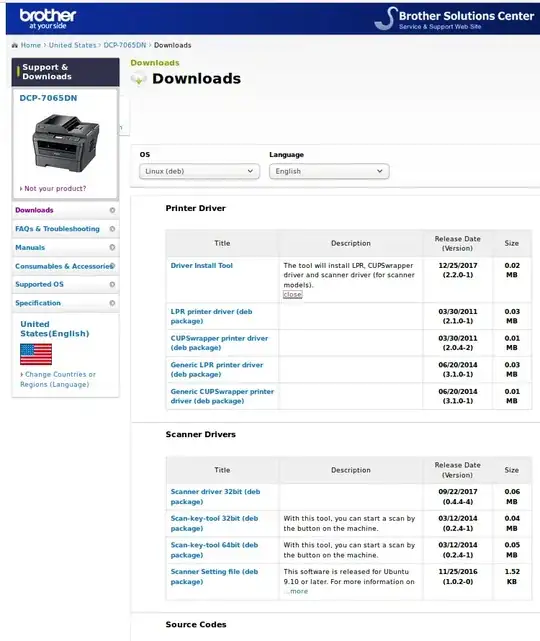Click the green Downloads arrow icon
This screenshot has width=540, height=641.
click(x=139, y=79)
